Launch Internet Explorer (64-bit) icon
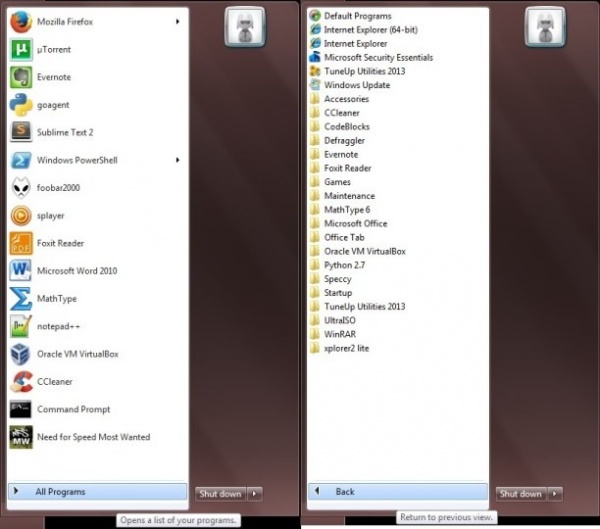600x529 pixels. [315, 29]
